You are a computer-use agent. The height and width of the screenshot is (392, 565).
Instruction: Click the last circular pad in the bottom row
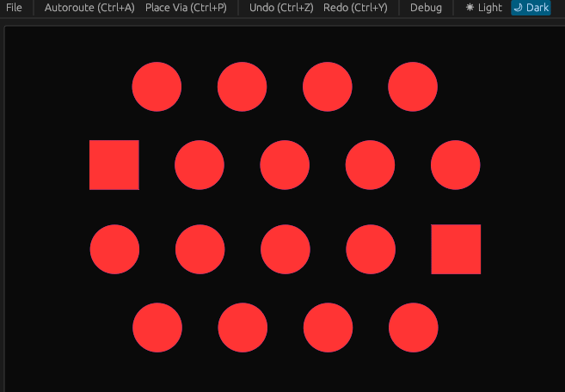point(414,328)
